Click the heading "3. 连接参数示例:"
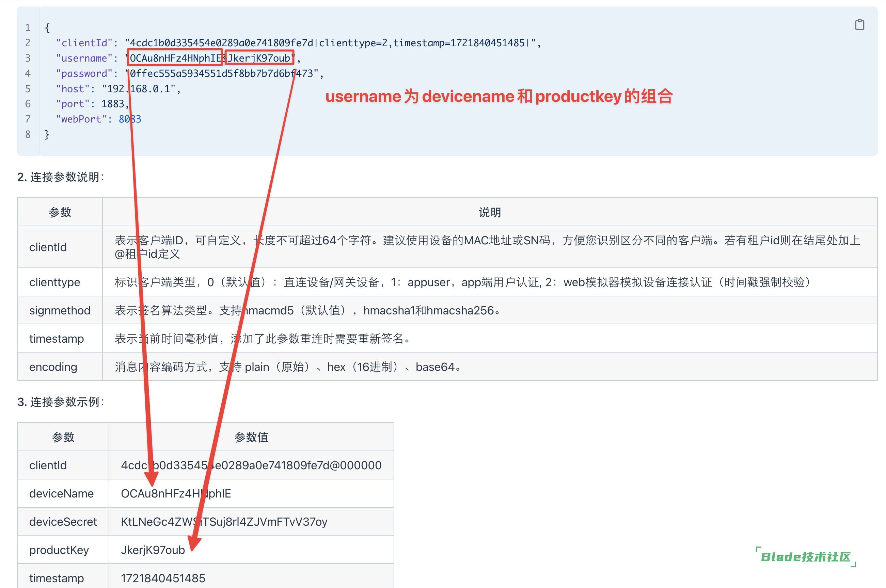Image resolution: width=886 pixels, height=588 pixels. coord(61,402)
